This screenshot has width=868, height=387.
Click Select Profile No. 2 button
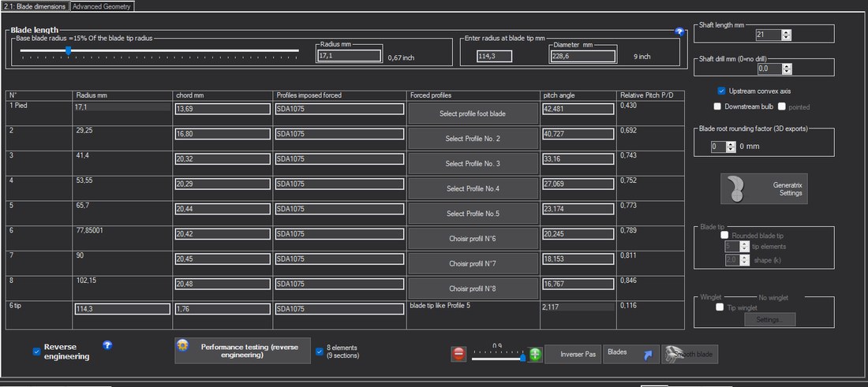473,138
